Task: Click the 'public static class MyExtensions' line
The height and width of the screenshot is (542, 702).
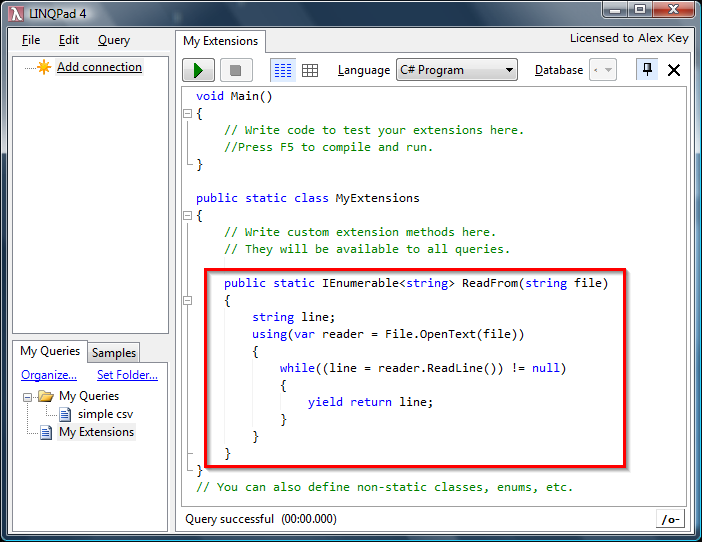Action: [308, 198]
